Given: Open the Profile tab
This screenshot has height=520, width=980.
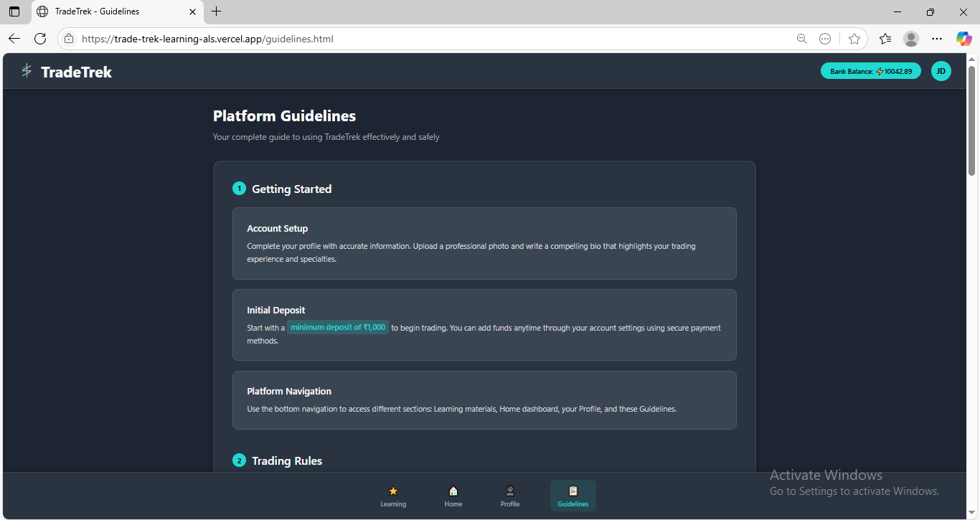Looking at the screenshot, I should (510, 496).
